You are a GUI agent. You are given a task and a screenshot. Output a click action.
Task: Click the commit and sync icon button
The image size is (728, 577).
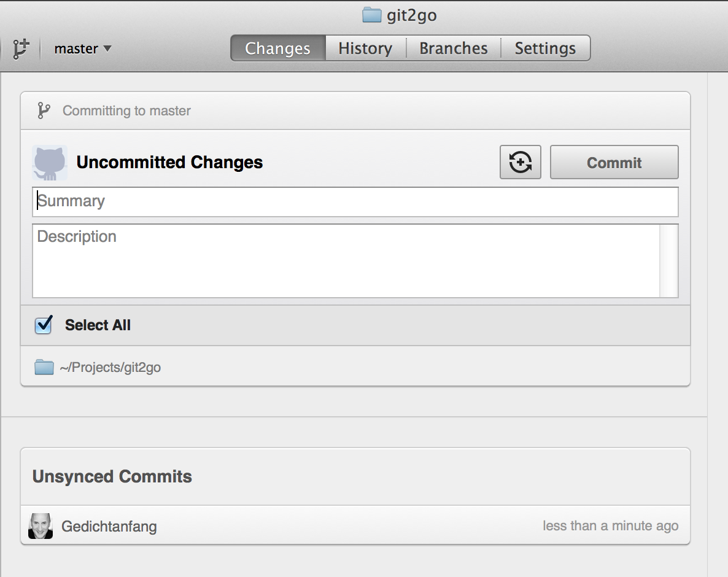click(x=521, y=162)
